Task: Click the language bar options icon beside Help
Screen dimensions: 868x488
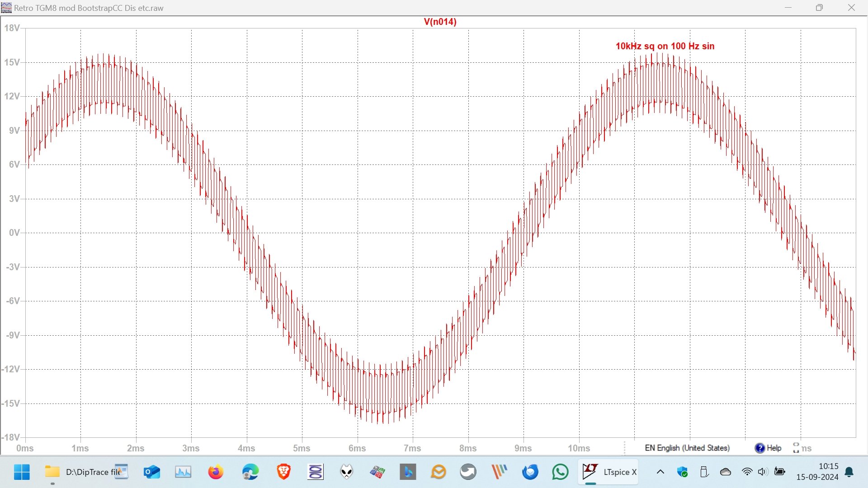Action: [796, 448]
